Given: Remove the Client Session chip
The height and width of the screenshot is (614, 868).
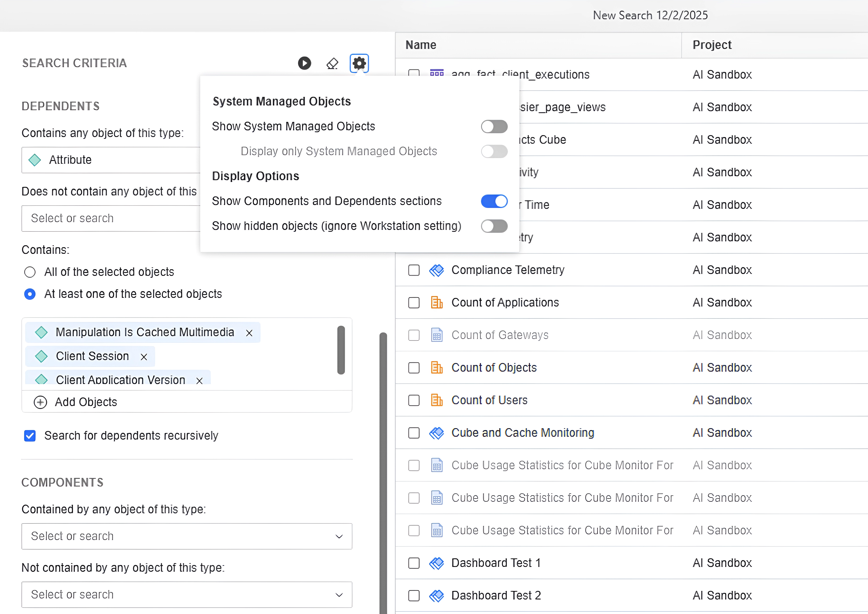Looking at the screenshot, I should [144, 357].
